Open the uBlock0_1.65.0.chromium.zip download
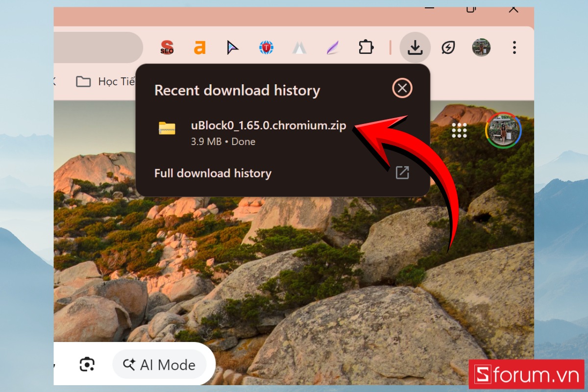This screenshot has height=392, width=588. pos(268,125)
